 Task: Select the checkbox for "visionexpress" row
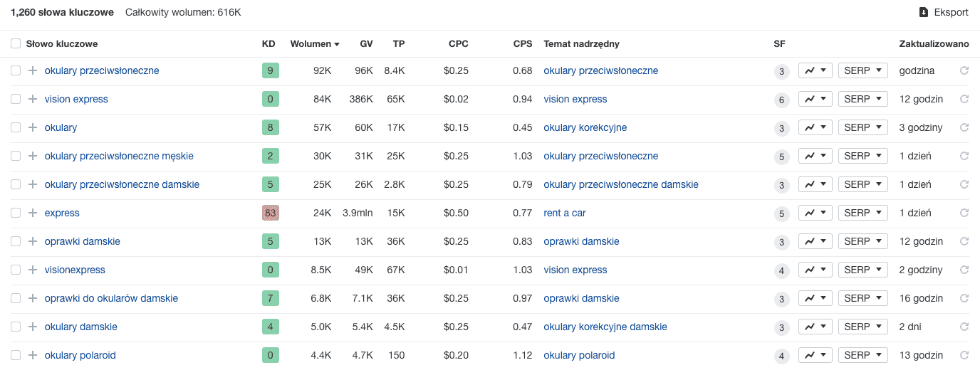click(x=16, y=270)
